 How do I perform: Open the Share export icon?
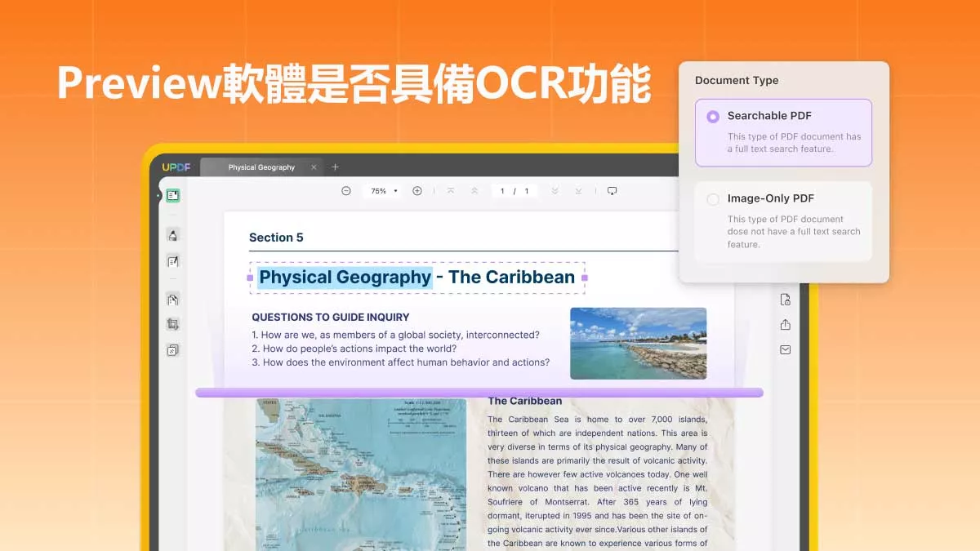click(x=785, y=323)
